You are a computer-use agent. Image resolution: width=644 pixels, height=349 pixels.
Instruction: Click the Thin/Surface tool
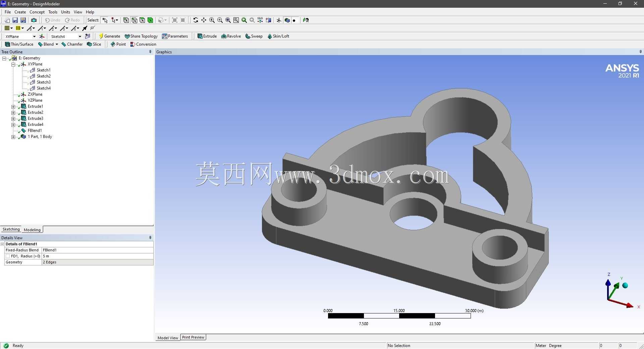coord(19,44)
